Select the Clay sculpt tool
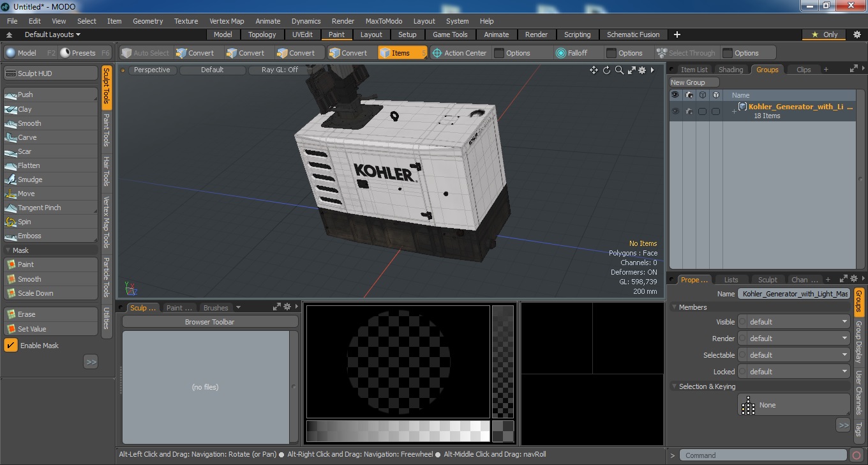868x465 pixels. pos(50,109)
